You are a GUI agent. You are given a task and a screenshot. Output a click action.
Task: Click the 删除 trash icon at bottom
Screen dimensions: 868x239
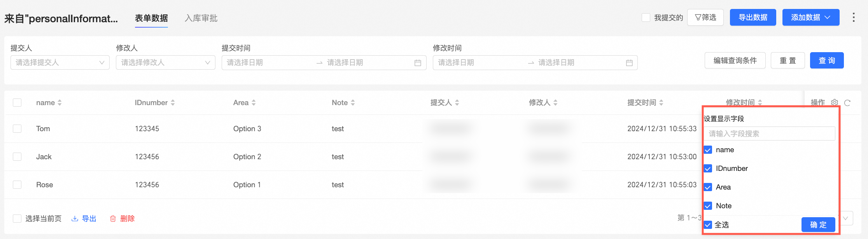[113, 219]
